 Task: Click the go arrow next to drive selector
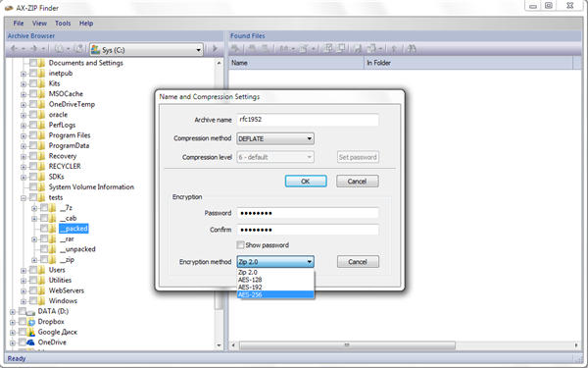click(x=215, y=49)
